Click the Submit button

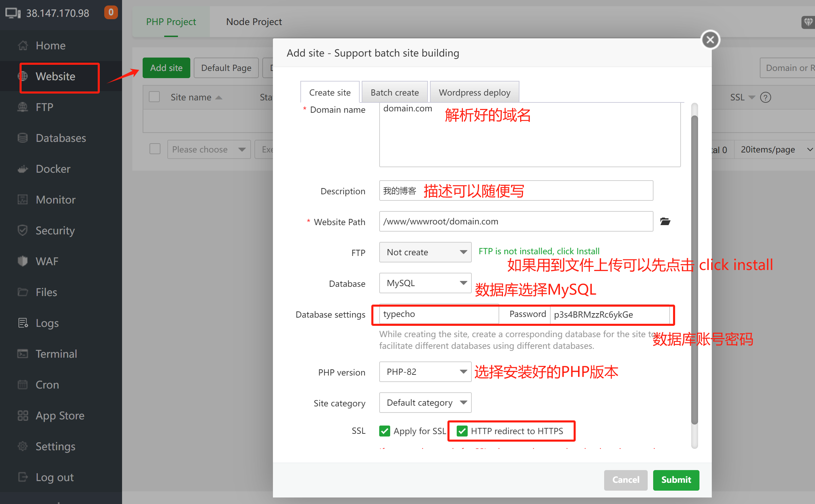click(x=676, y=480)
